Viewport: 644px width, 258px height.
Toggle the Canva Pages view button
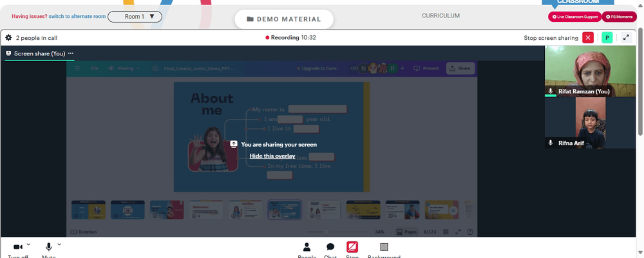tap(407, 232)
